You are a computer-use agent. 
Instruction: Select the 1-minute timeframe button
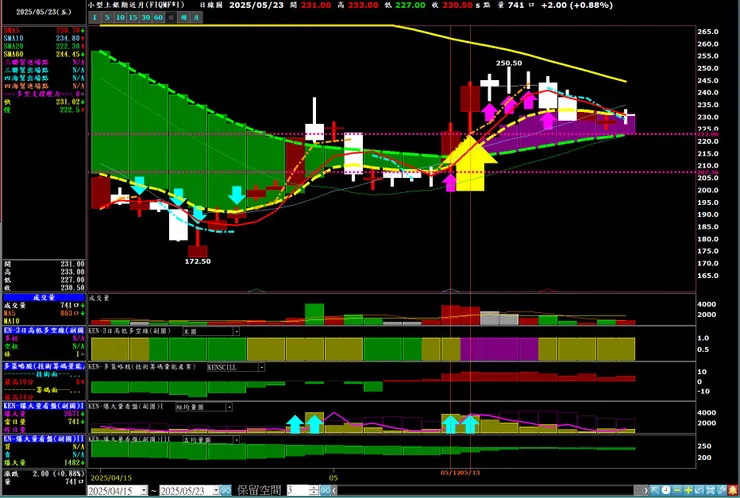(x=94, y=17)
